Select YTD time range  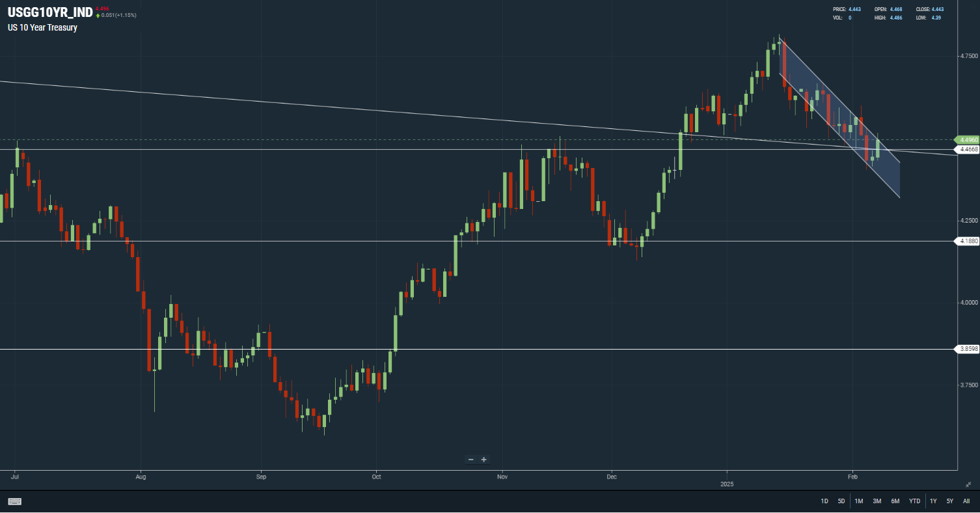[x=915, y=501]
